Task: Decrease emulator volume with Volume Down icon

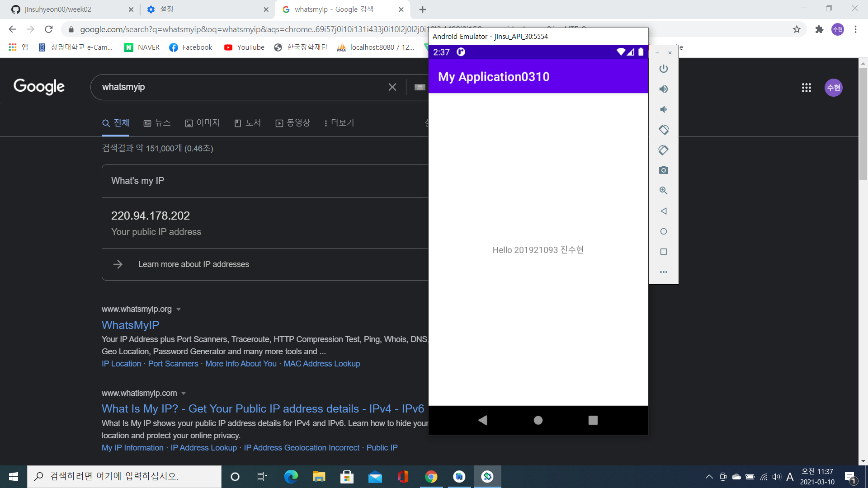Action: 663,109
